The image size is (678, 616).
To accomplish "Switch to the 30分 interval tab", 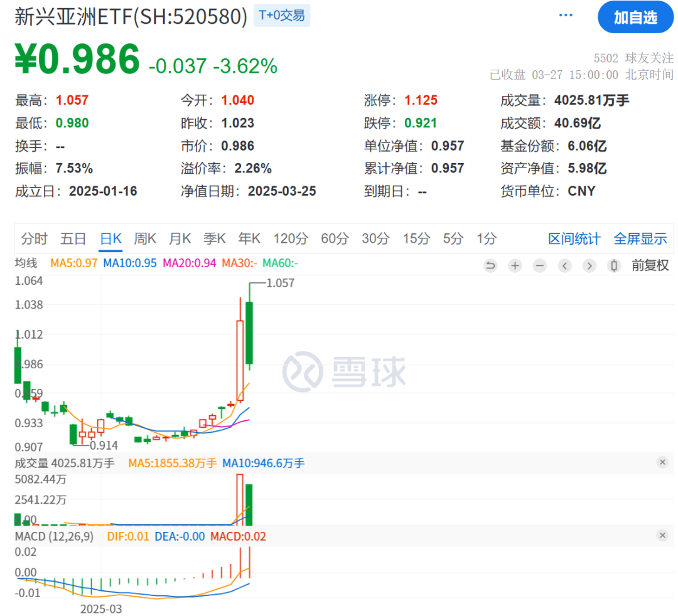I will point(376,238).
